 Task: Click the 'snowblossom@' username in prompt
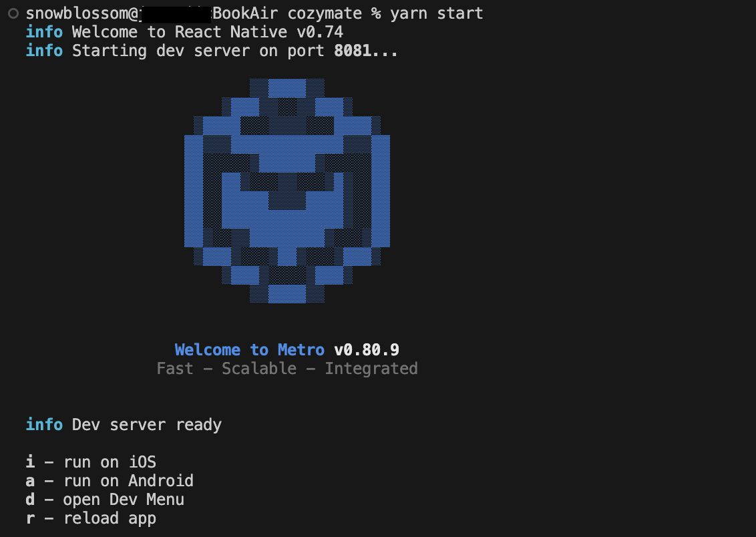coord(82,13)
